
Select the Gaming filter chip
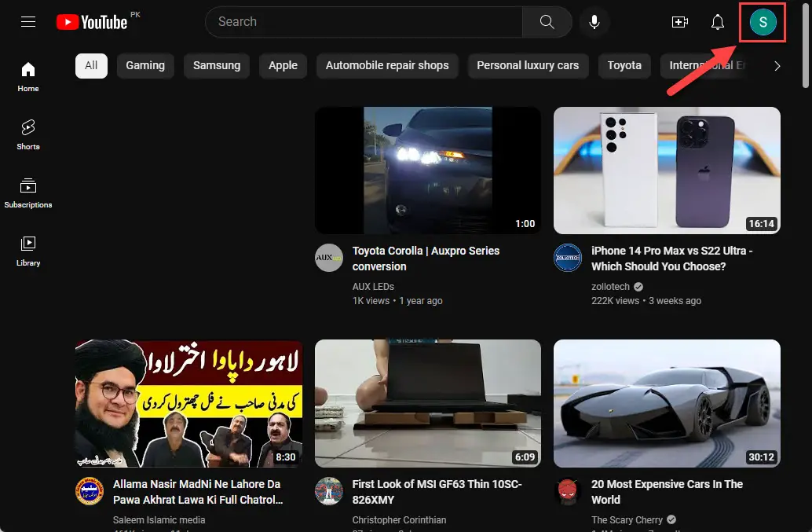tap(145, 66)
